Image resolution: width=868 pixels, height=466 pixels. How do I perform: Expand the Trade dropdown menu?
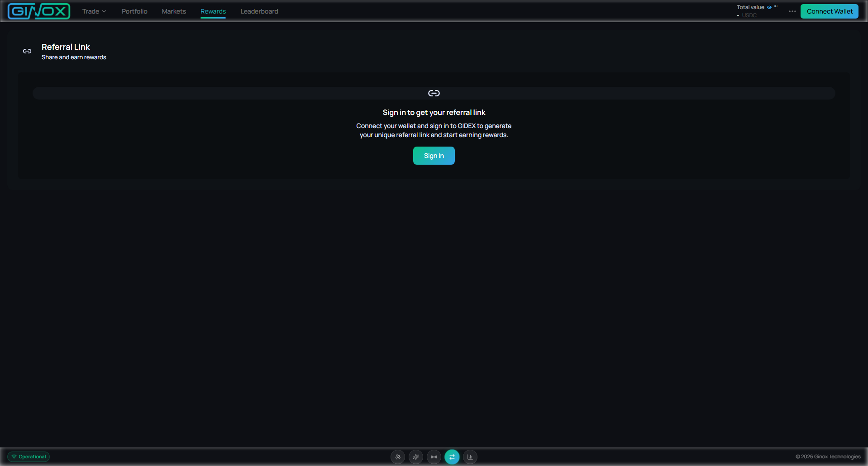94,11
